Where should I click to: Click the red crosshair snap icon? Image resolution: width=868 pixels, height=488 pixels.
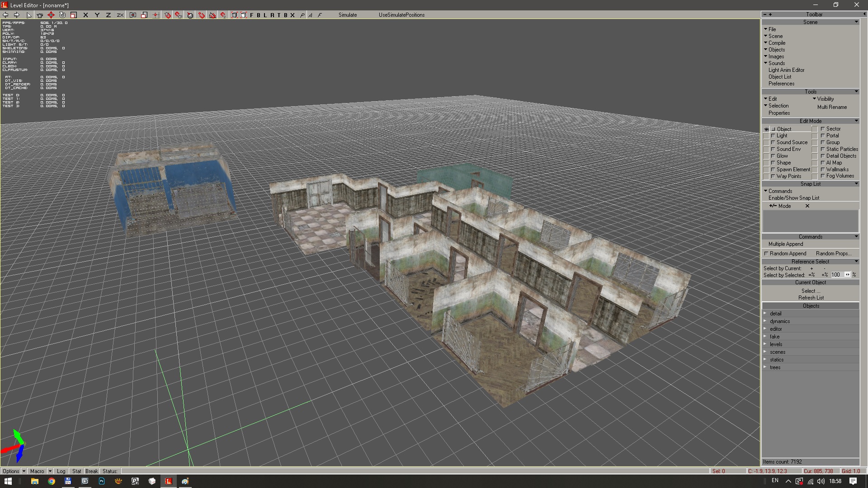tap(156, 15)
